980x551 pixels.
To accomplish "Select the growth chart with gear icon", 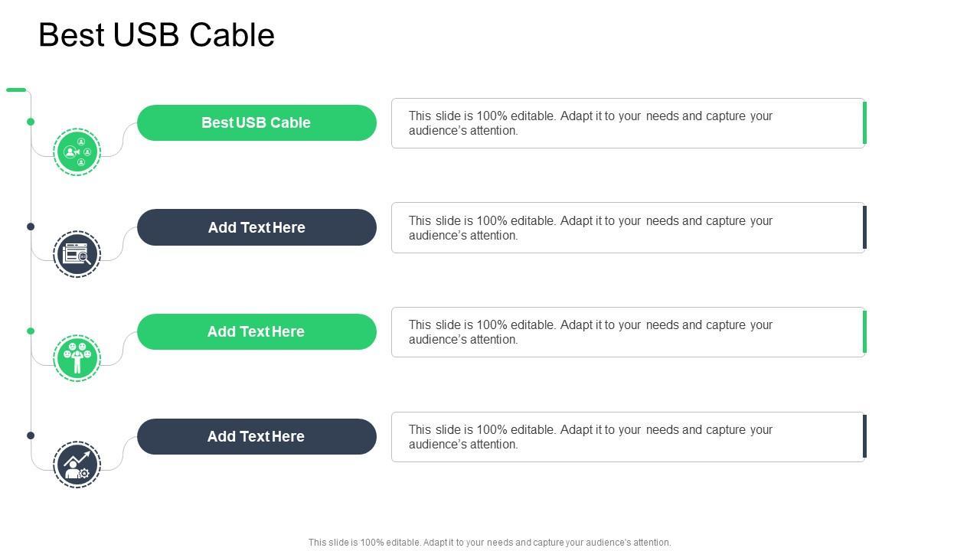I will click(x=77, y=464).
